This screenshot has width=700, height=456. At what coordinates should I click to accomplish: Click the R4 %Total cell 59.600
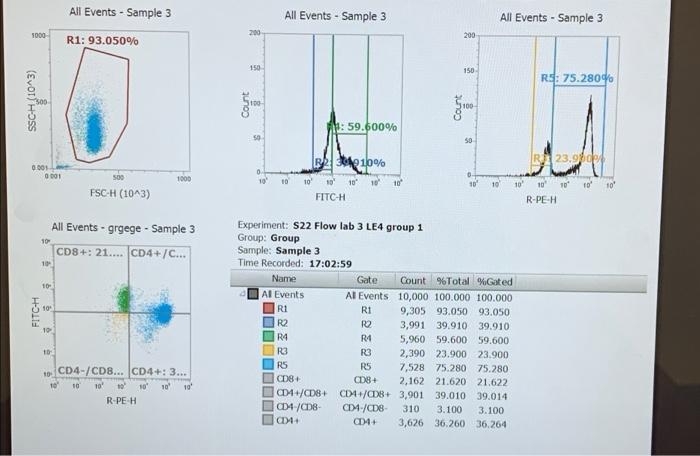pos(451,339)
